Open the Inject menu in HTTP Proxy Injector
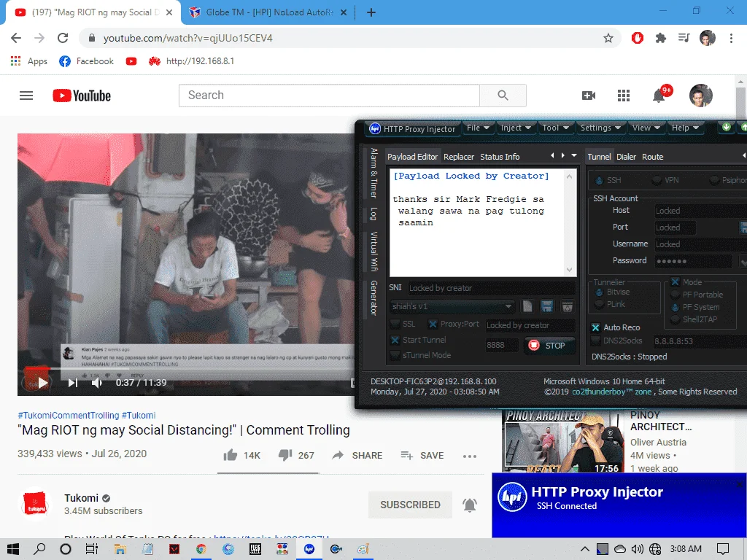747x560 pixels. 516,128
